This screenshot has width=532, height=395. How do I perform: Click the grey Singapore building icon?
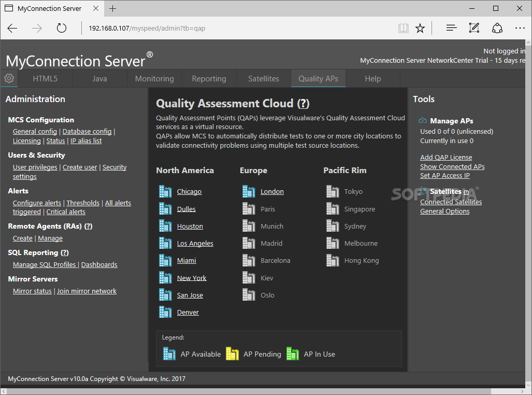pos(333,208)
